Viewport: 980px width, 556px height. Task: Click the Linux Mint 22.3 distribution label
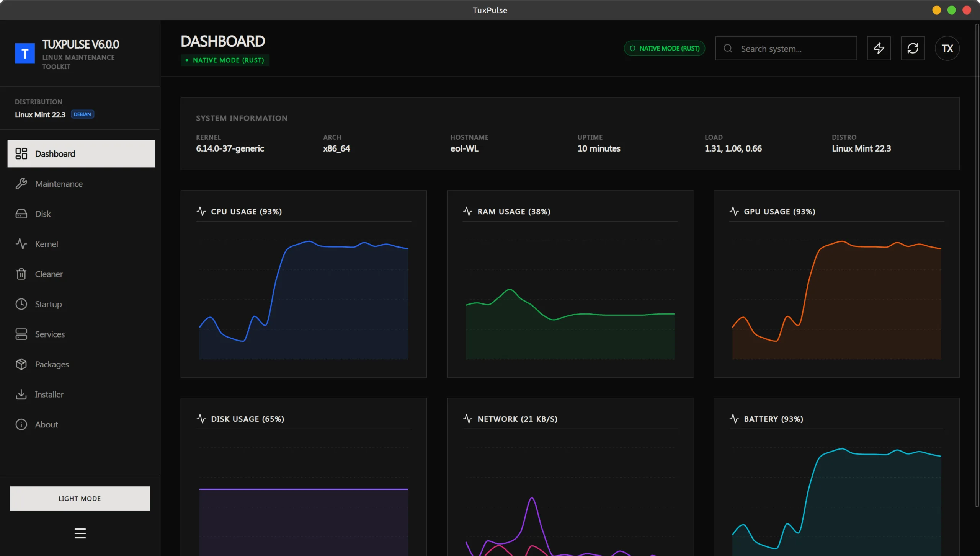40,114
